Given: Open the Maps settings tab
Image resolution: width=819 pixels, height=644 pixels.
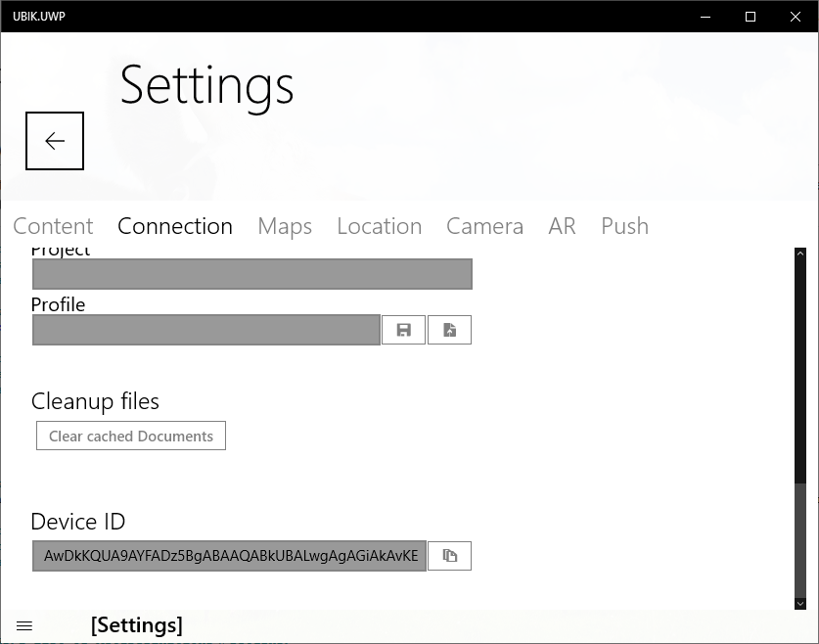Looking at the screenshot, I should [285, 226].
